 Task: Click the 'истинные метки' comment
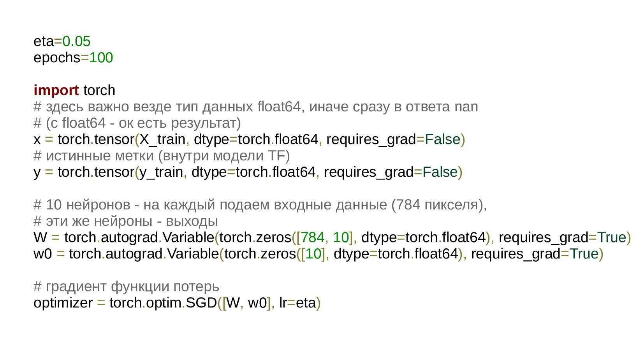click(162, 156)
